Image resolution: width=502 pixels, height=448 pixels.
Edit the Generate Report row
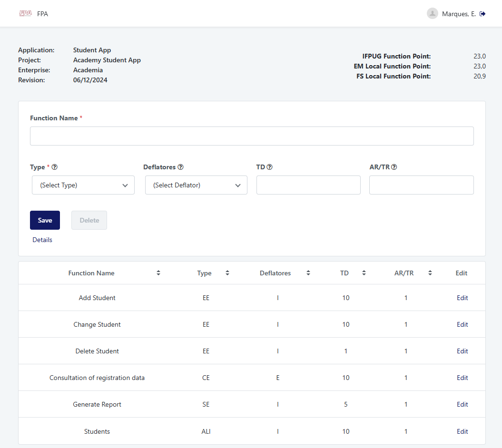click(x=462, y=405)
